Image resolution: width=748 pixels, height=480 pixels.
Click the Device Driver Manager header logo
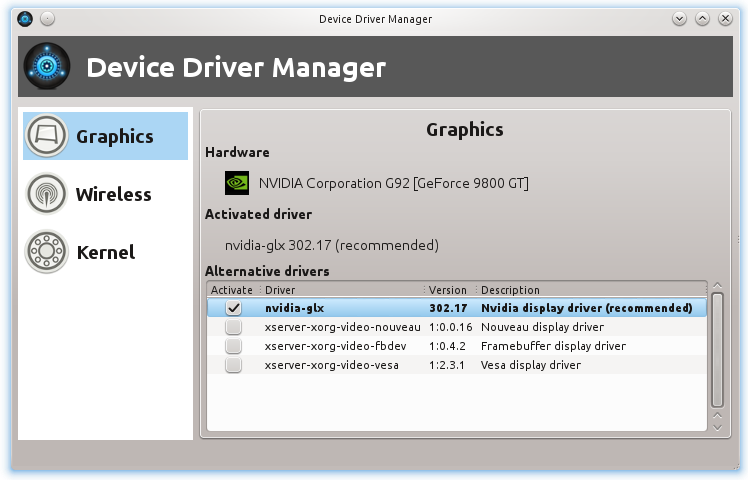tap(47, 66)
